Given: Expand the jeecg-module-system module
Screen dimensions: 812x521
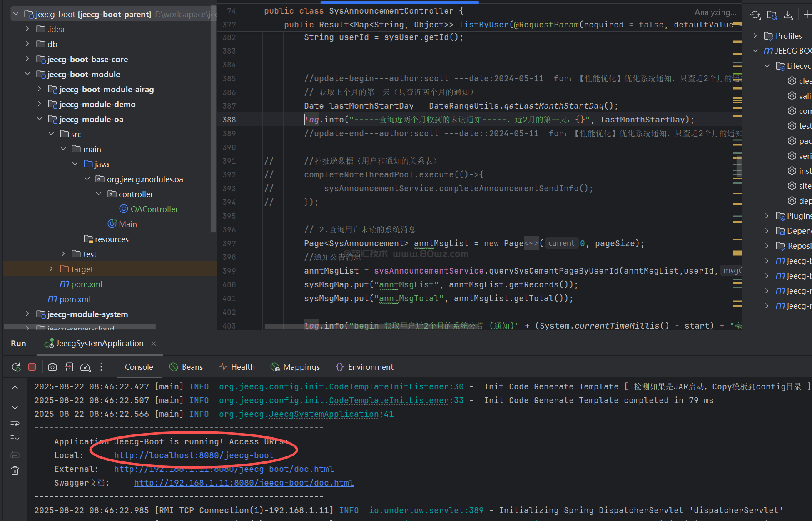Looking at the screenshot, I should [27, 314].
